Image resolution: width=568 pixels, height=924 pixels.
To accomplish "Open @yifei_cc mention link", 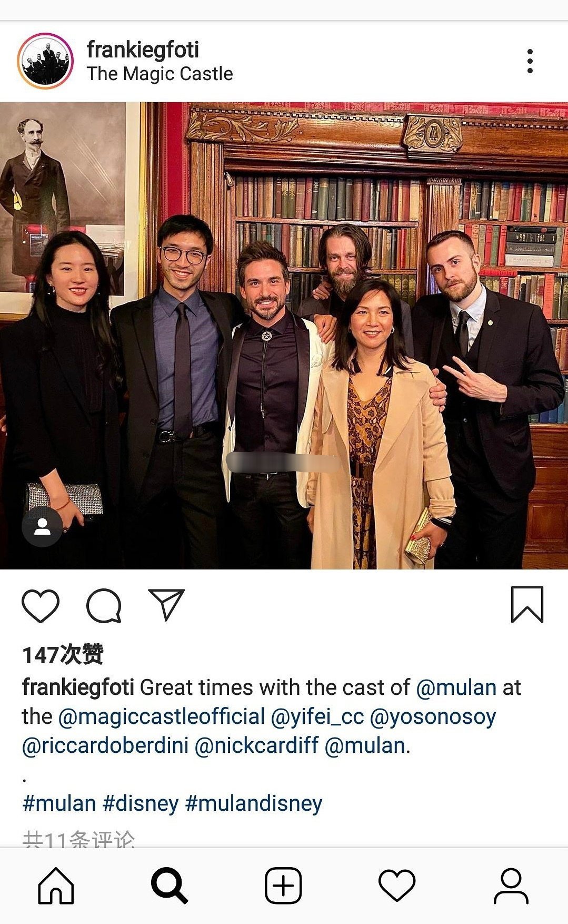I will [x=317, y=717].
